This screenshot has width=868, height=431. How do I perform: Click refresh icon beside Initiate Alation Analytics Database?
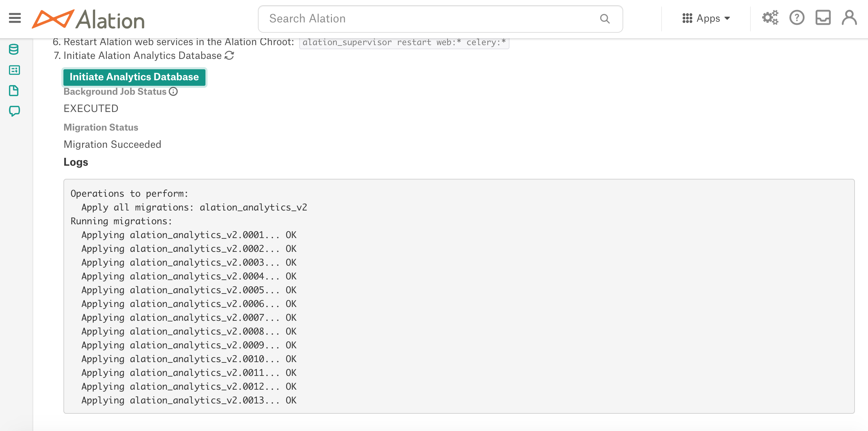[229, 55]
